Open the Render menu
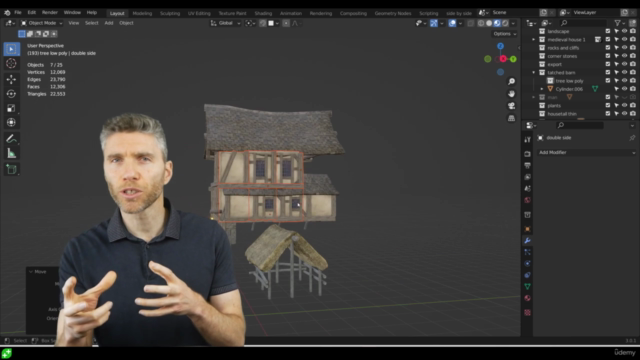 [x=50, y=13]
